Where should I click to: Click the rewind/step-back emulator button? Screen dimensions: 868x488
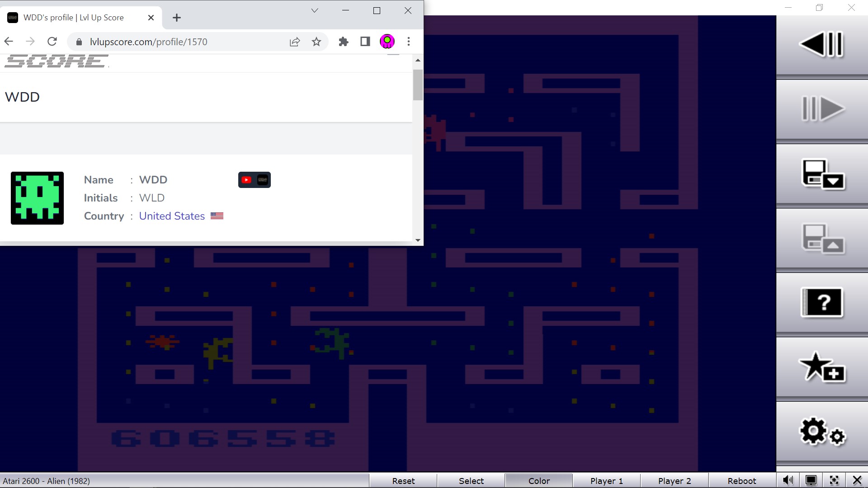[822, 44]
